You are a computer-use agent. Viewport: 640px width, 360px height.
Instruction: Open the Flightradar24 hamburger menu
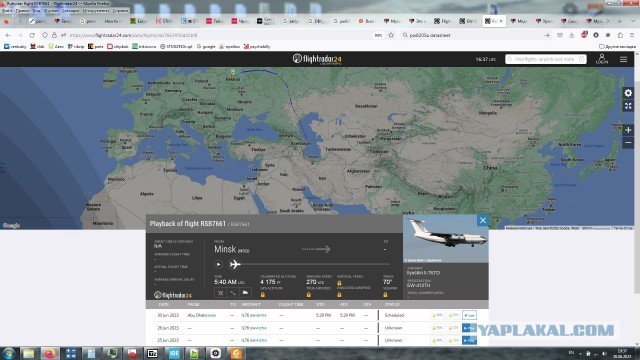point(623,60)
